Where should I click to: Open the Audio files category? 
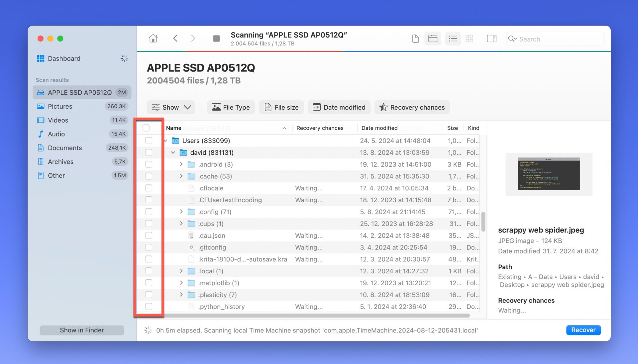(x=56, y=134)
